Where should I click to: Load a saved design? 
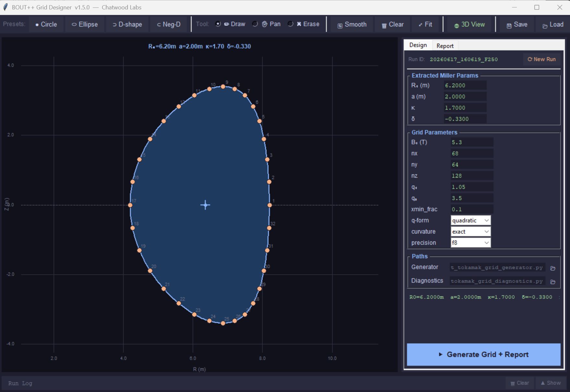[x=553, y=25]
